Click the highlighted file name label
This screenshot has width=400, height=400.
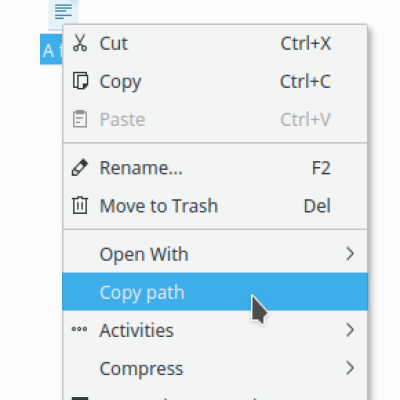tap(51, 49)
